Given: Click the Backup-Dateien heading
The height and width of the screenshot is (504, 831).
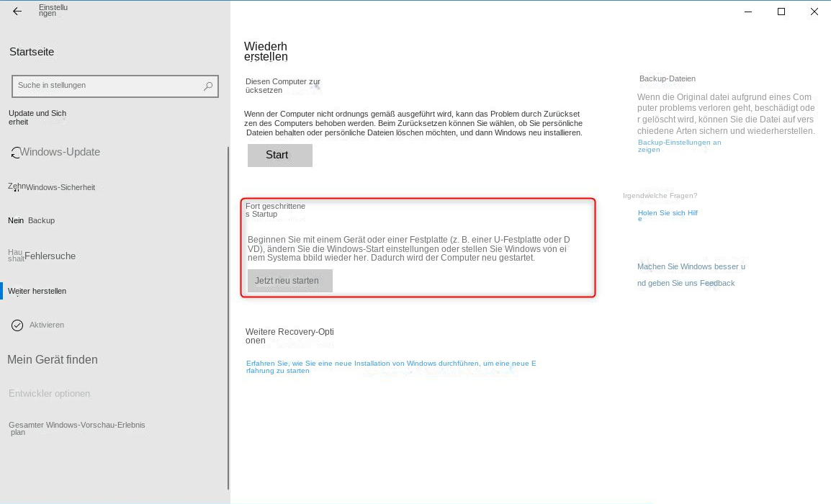Looking at the screenshot, I should [668, 78].
